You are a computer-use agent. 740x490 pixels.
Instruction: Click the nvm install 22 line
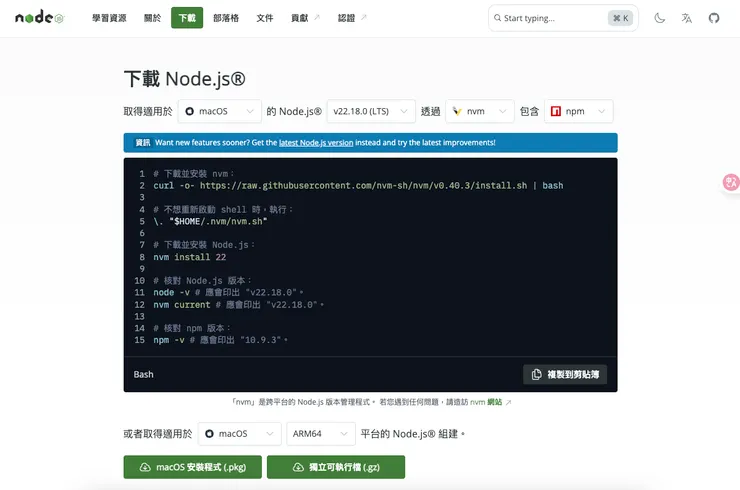pyautogui.click(x=190, y=257)
